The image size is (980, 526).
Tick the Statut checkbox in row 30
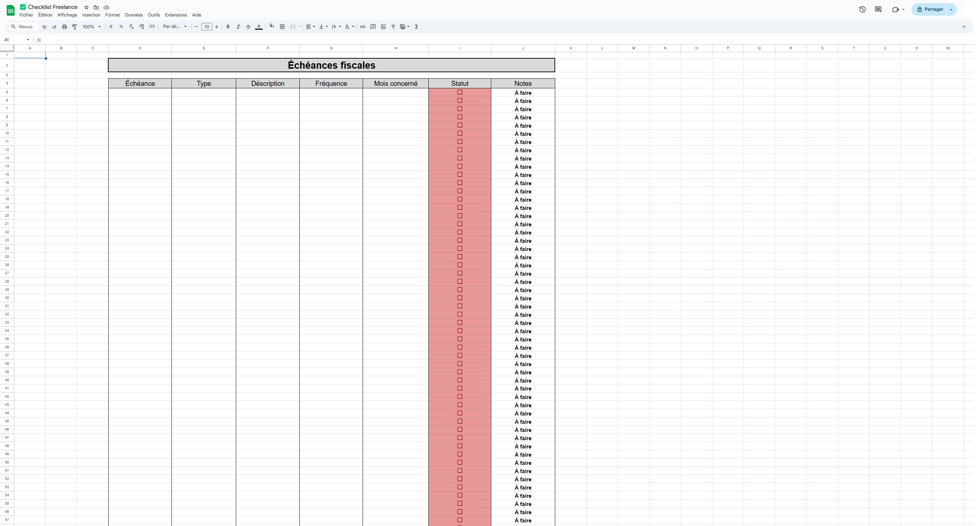[459, 298]
